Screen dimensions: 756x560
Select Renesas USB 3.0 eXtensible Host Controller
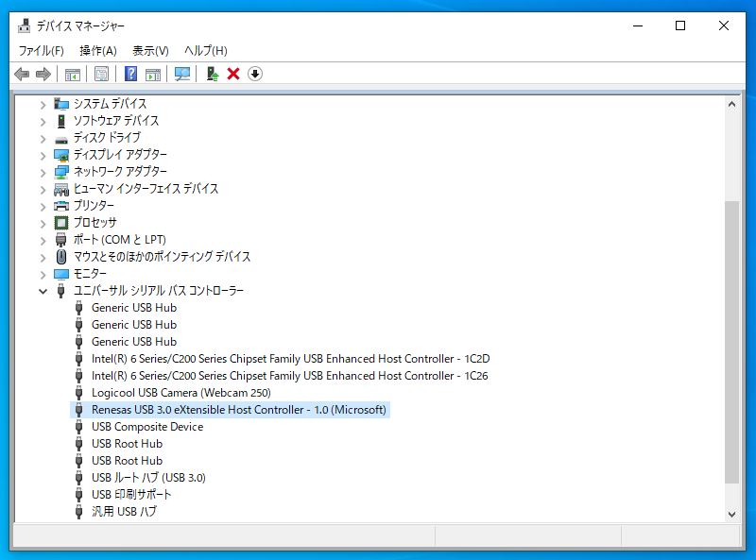(x=239, y=410)
